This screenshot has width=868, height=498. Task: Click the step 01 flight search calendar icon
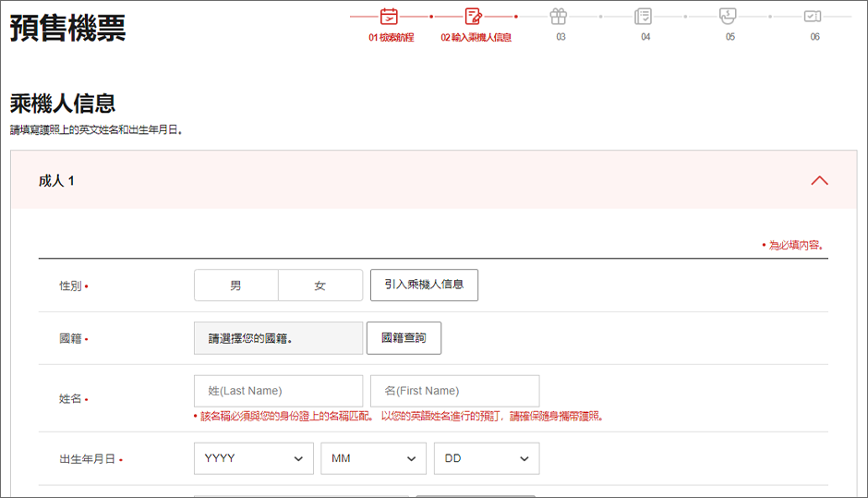[x=390, y=16]
